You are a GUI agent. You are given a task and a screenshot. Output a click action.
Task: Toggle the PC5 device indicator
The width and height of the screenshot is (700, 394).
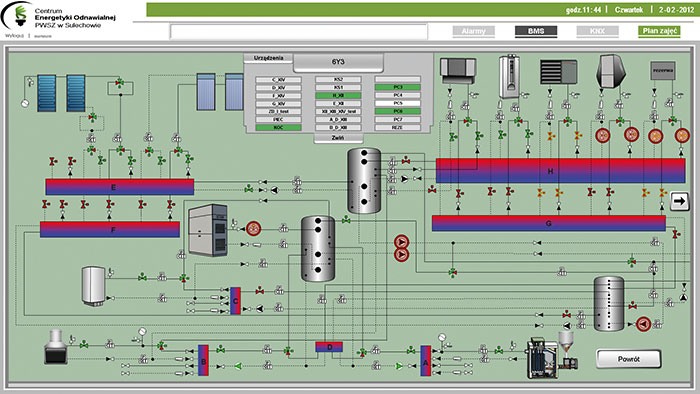(x=398, y=103)
